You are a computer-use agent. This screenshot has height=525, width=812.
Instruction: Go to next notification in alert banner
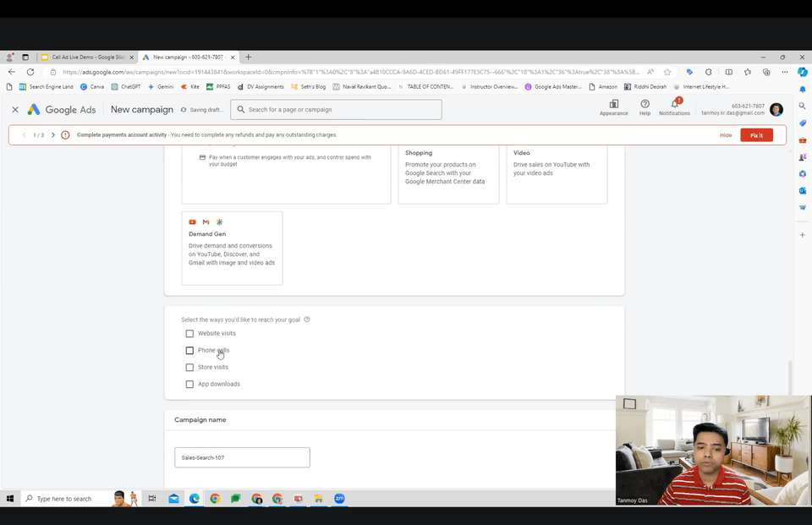point(52,135)
